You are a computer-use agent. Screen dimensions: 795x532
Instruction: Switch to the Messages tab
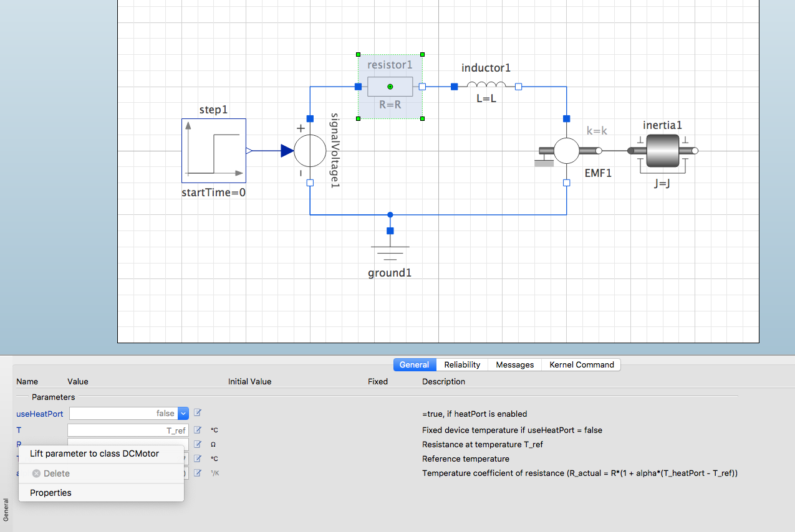click(514, 365)
